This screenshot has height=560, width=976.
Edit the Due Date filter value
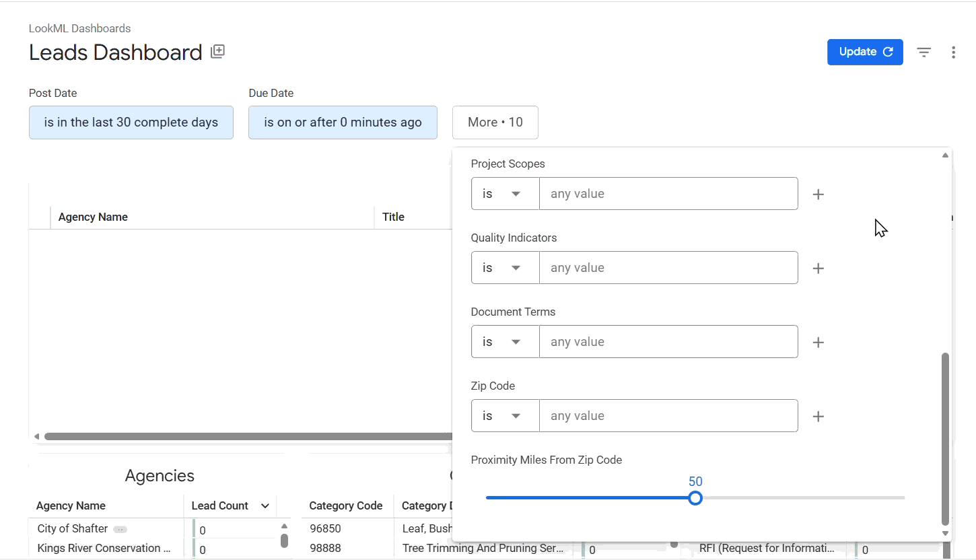point(343,123)
